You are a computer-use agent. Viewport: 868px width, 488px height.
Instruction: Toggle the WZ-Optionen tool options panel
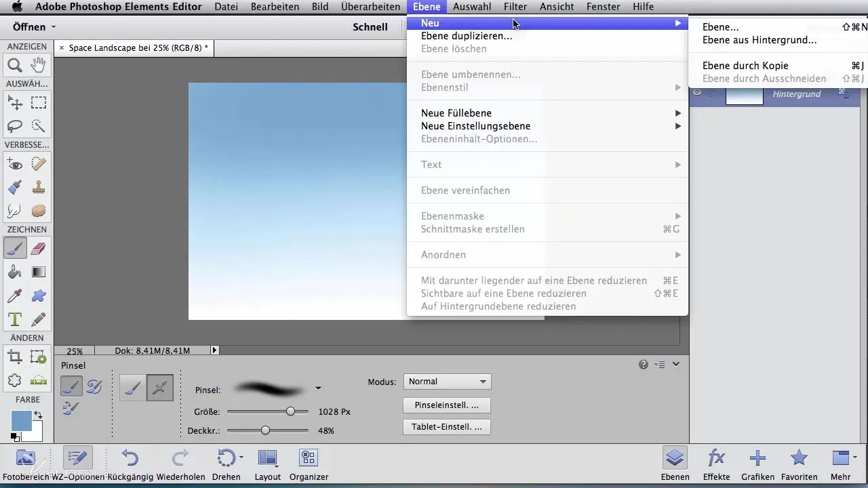pyautogui.click(x=78, y=465)
